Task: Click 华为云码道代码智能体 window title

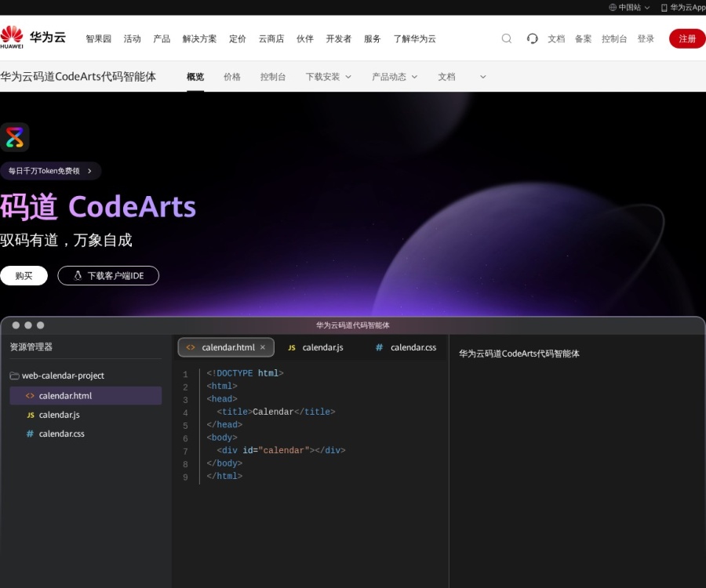Action: 352,325
